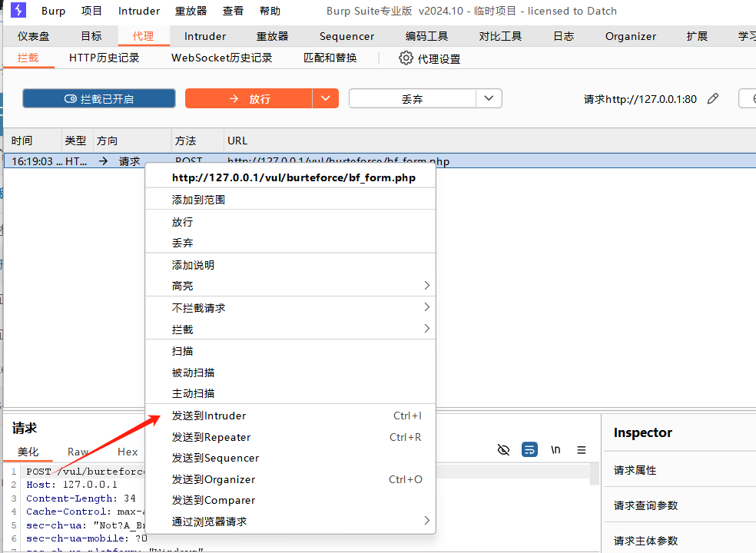Select 发送到Repeater in context menu
This screenshot has height=553, width=756.
(290, 437)
